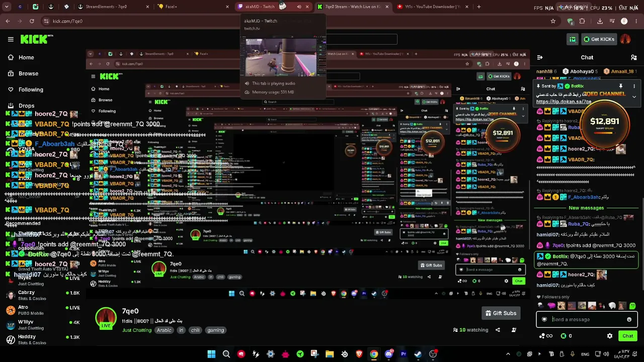Expand the pinned message chevron

point(634,97)
